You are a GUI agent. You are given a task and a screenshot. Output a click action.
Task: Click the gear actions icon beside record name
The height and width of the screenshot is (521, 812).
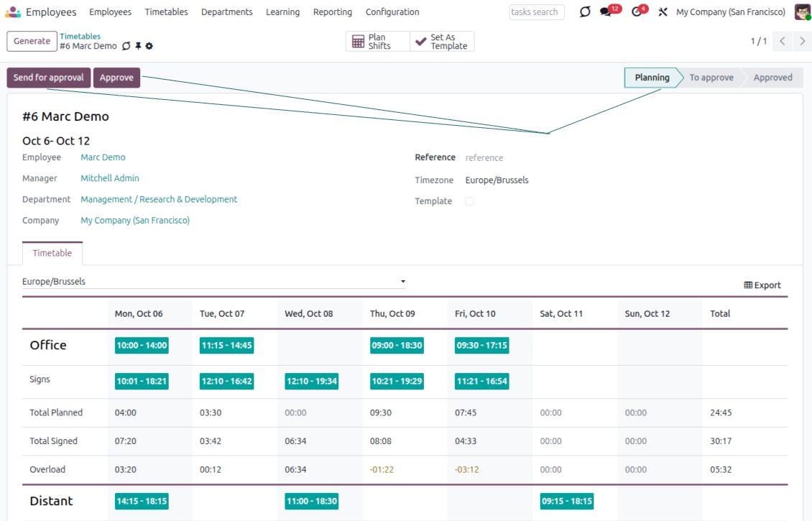[x=149, y=46]
